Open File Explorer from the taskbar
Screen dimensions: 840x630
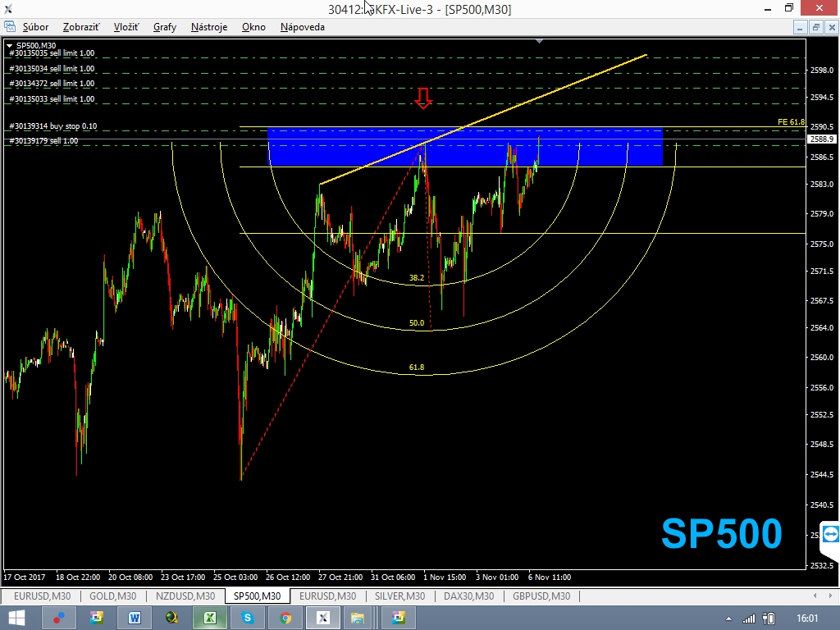click(358, 619)
